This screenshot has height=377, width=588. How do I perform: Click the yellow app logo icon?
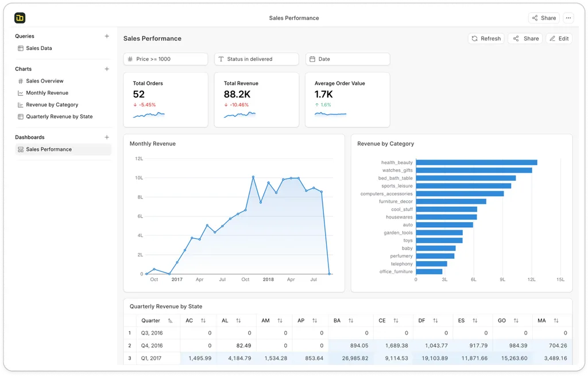(20, 18)
